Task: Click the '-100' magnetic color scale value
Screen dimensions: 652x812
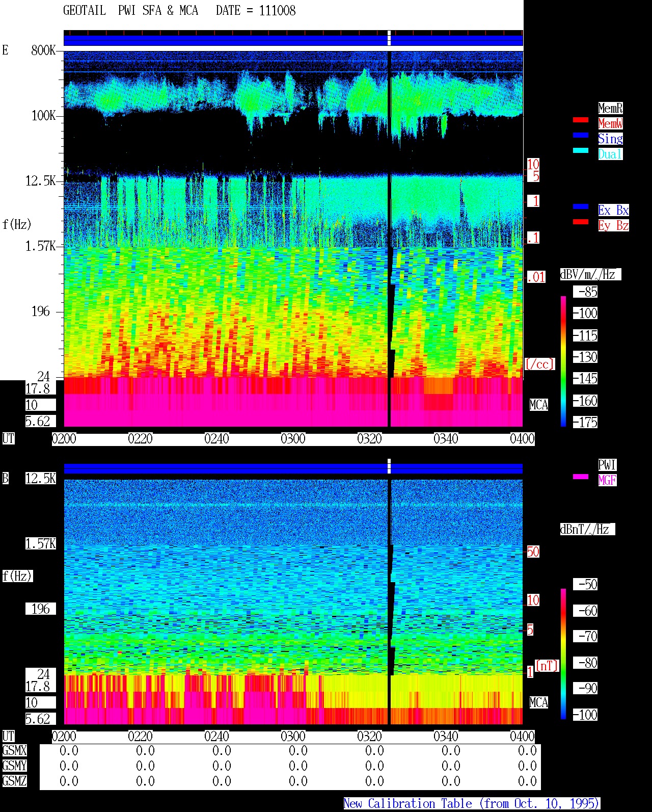Action: tap(585, 715)
